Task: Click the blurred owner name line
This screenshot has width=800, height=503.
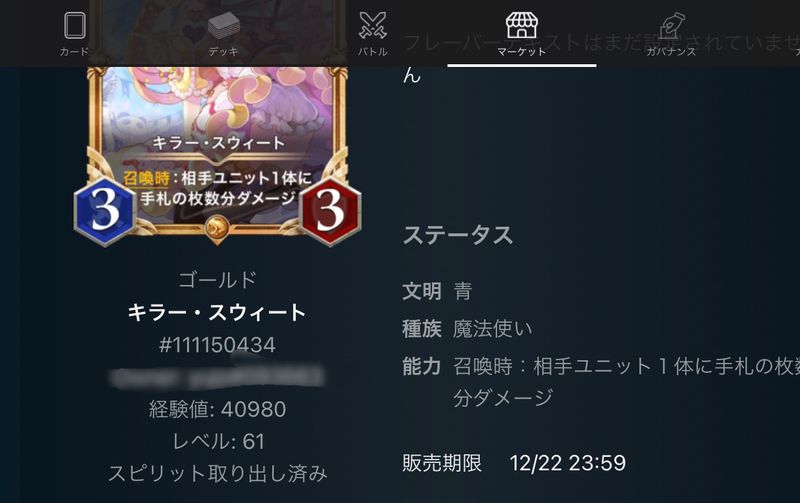Action: 217,377
